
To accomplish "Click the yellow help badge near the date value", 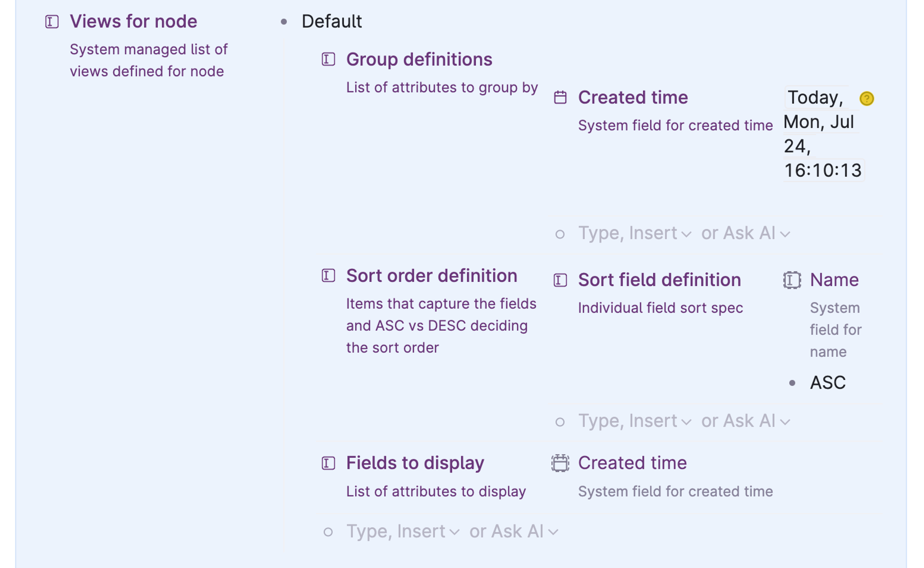I will point(867,98).
